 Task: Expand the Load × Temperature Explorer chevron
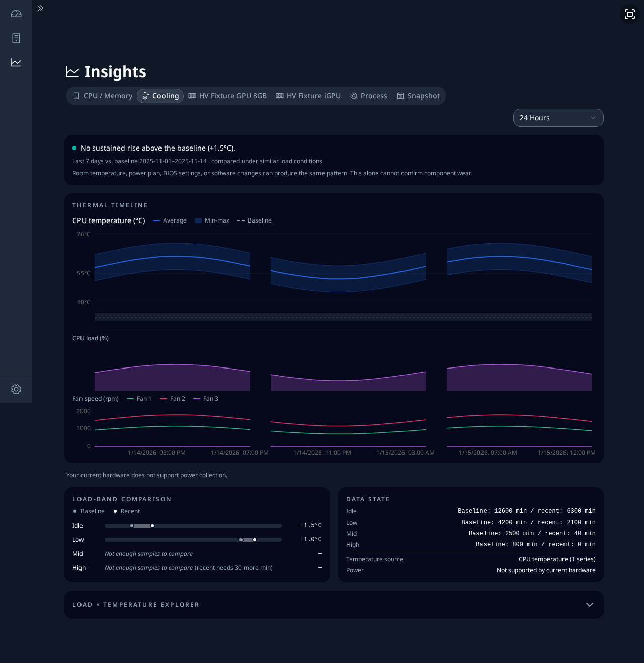coord(590,605)
